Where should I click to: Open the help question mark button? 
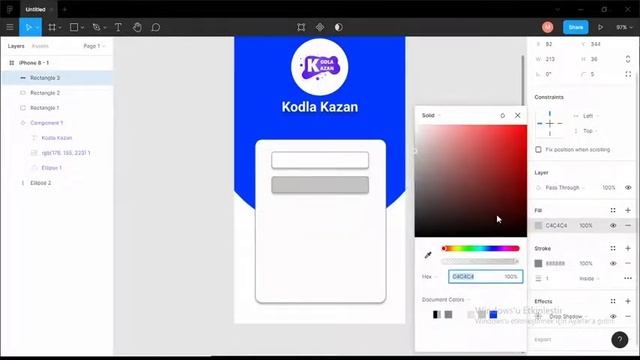tap(620, 339)
